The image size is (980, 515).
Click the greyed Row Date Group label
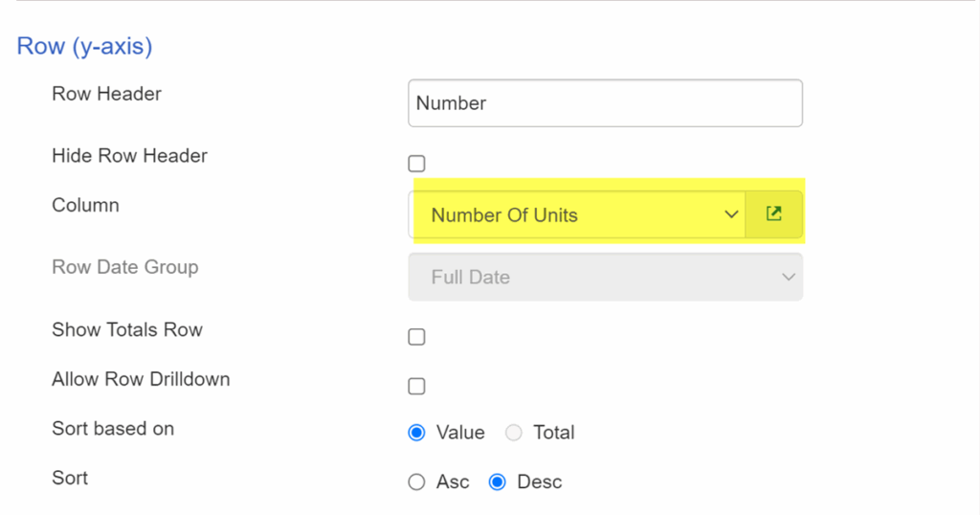click(x=125, y=267)
